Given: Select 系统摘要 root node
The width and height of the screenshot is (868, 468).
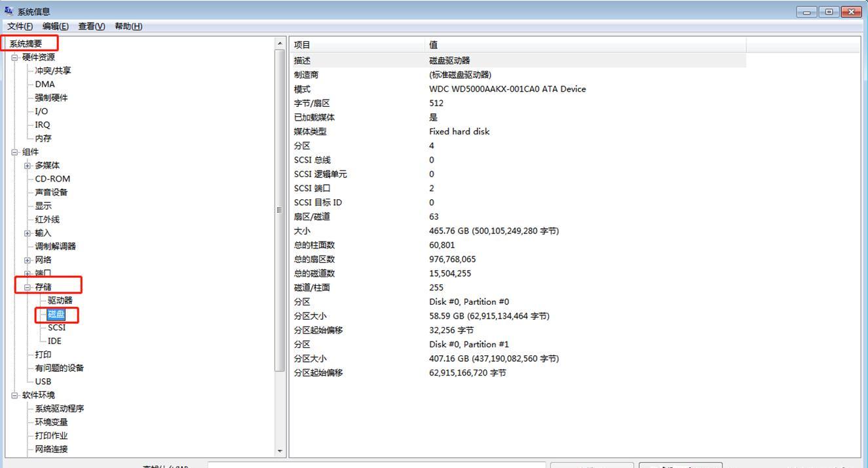Looking at the screenshot, I should click(26, 43).
